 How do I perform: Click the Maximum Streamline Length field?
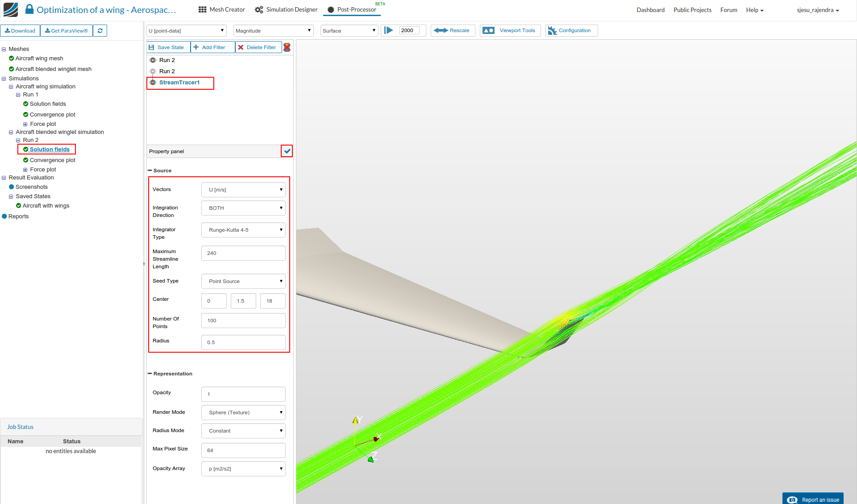(x=243, y=253)
